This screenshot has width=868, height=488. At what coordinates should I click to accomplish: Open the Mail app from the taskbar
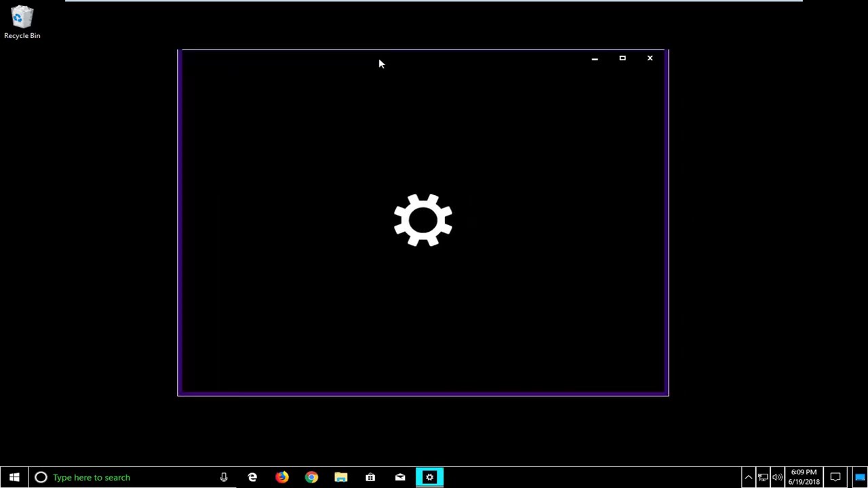tap(400, 477)
